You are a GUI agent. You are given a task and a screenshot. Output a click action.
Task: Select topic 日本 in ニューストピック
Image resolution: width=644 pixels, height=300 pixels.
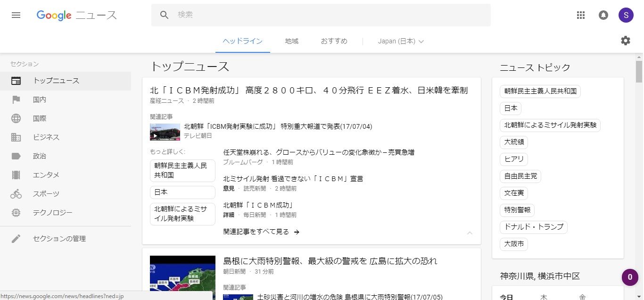pyautogui.click(x=511, y=108)
